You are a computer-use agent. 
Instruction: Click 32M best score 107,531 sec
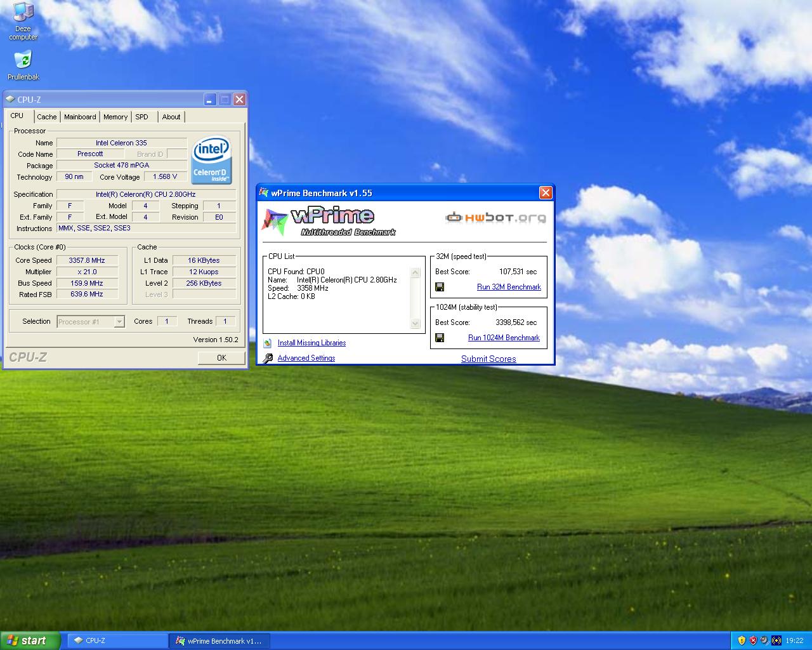tap(518, 272)
